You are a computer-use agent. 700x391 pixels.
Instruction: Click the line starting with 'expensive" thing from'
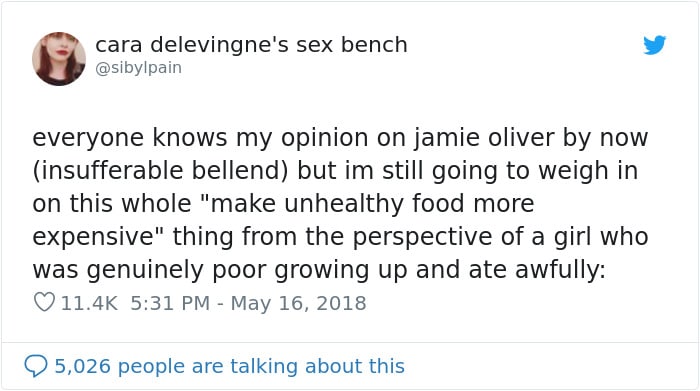(x=340, y=237)
